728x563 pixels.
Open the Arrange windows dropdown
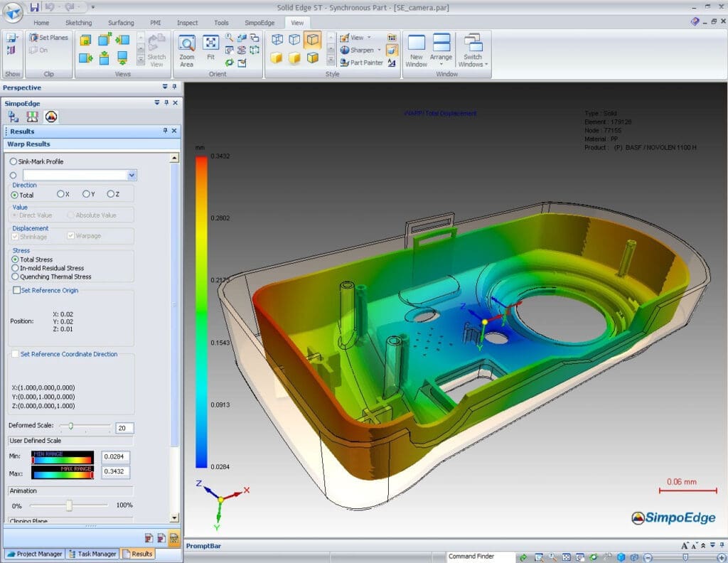point(441,50)
